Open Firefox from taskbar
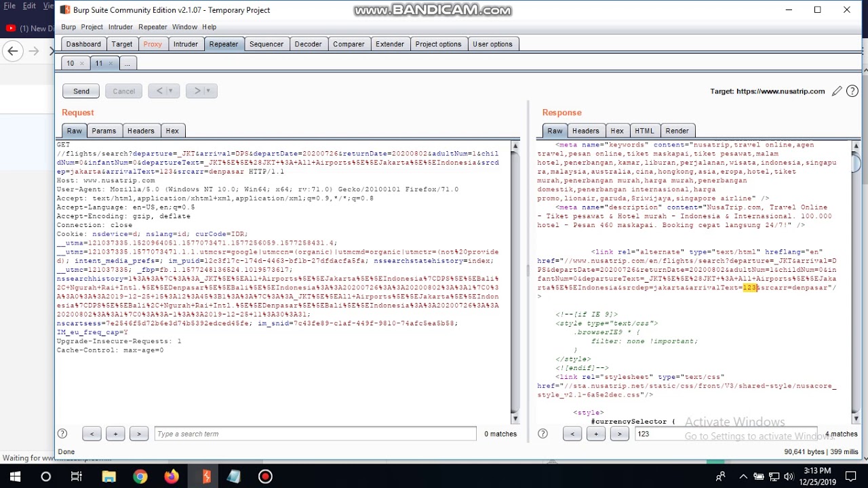Viewport: 868px width, 488px height. (172, 476)
